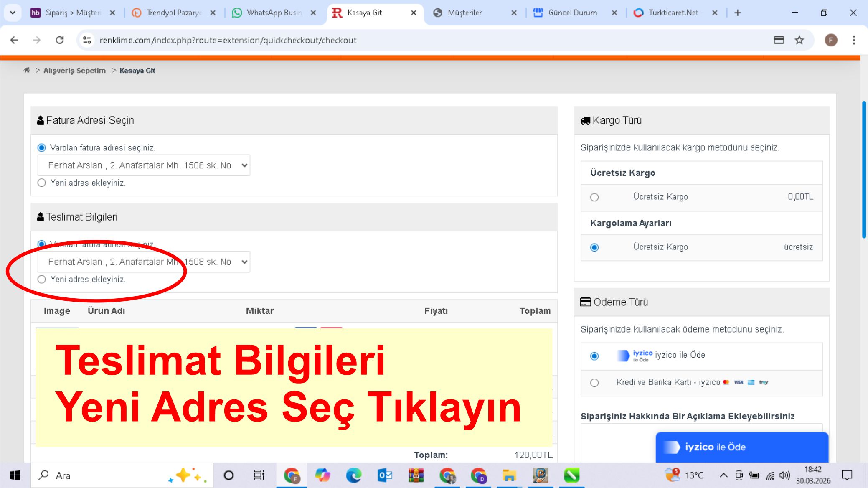Reload the checkout page
This screenshot has width=868, height=488.
60,40
